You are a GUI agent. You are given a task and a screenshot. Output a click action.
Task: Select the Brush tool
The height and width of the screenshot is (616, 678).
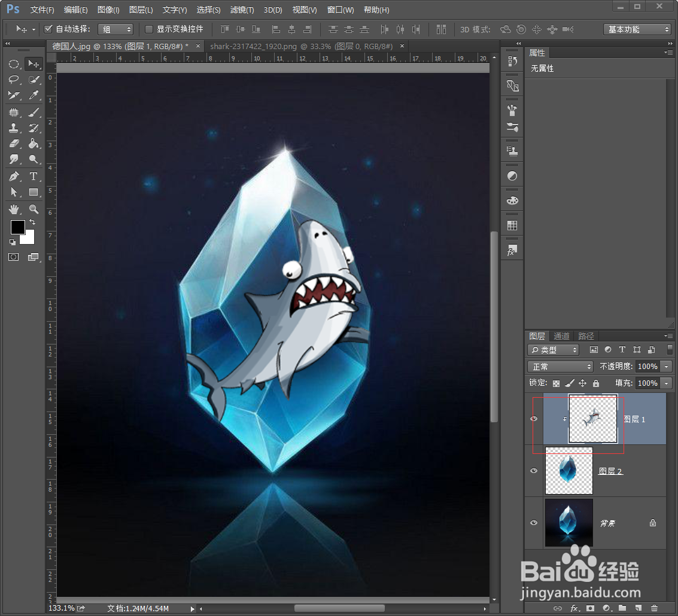(34, 112)
